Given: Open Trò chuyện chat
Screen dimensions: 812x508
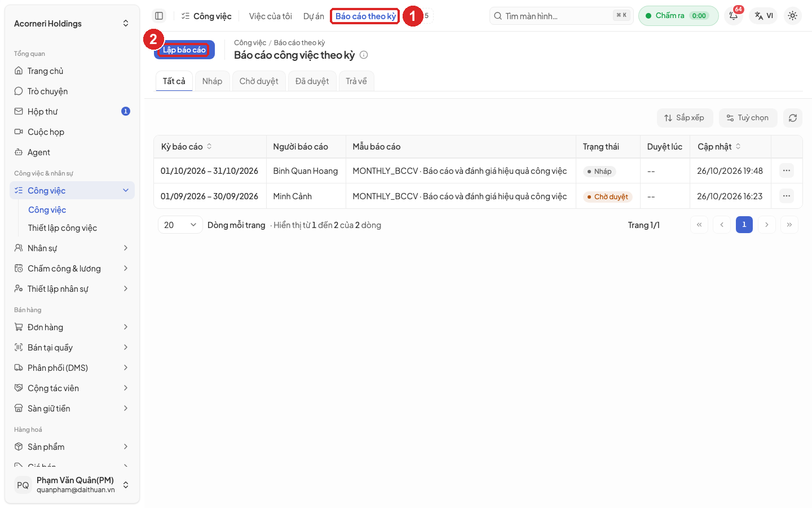Looking at the screenshot, I should (72, 91).
